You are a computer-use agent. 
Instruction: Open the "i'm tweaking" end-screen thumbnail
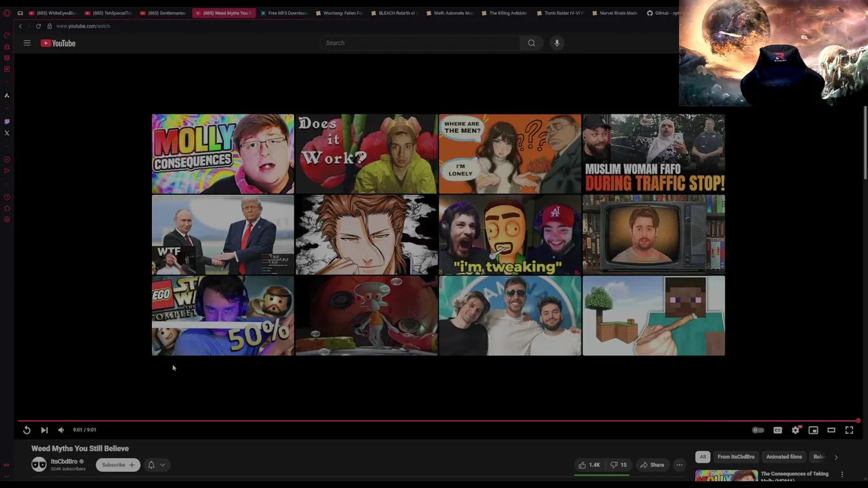tap(510, 235)
